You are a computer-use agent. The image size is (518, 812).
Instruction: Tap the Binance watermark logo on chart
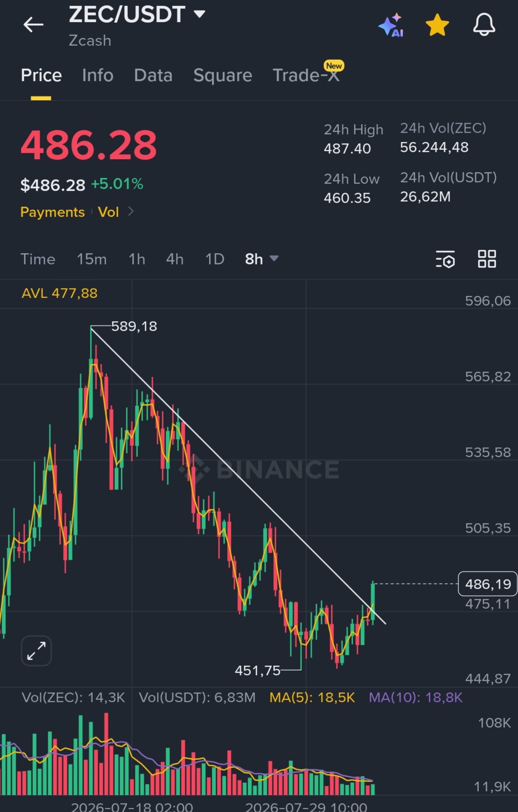tap(259, 469)
